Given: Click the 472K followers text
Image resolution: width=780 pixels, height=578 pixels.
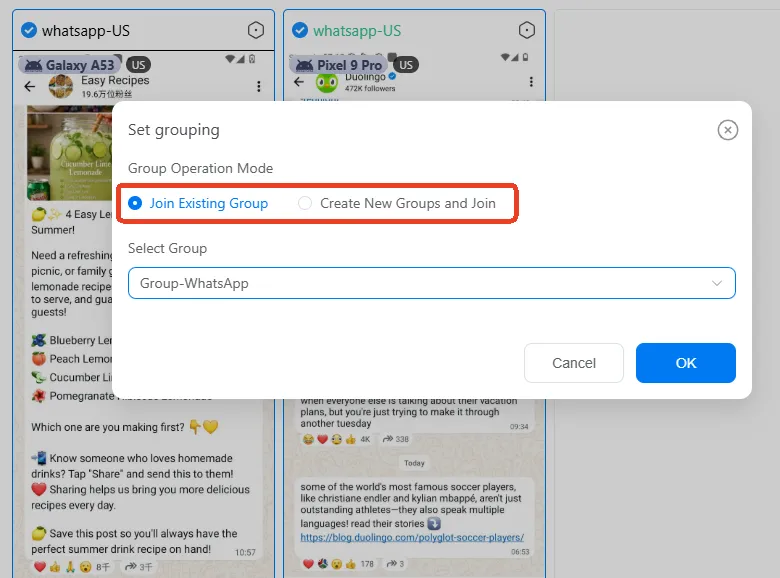Looking at the screenshot, I should tap(370, 89).
